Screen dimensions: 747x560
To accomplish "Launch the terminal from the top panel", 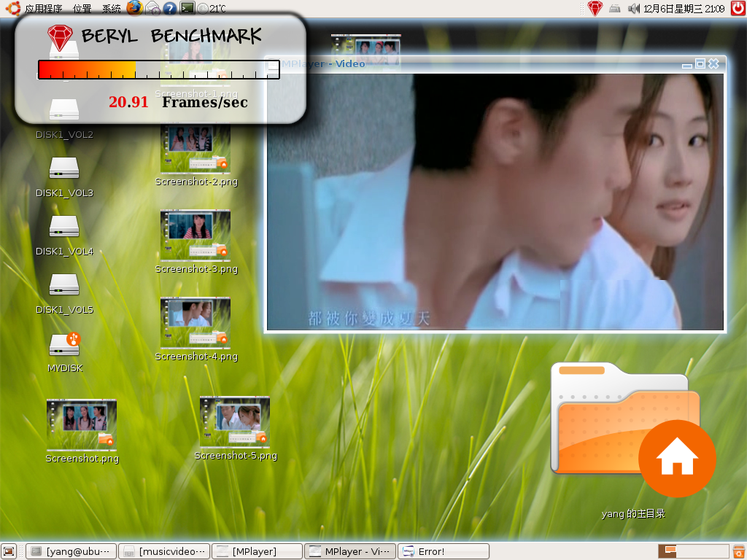I will [187, 7].
